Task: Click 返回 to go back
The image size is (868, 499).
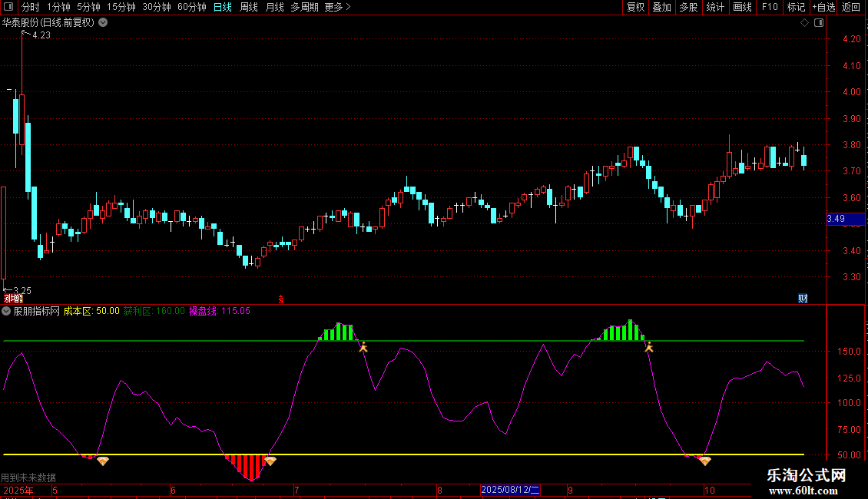Action: 850,7
